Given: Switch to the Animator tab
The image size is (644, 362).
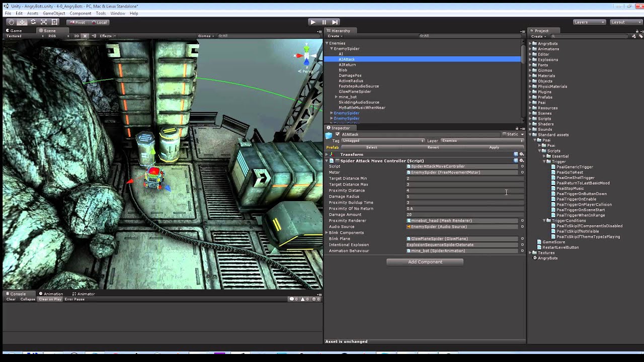Looking at the screenshot, I should (84, 294).
